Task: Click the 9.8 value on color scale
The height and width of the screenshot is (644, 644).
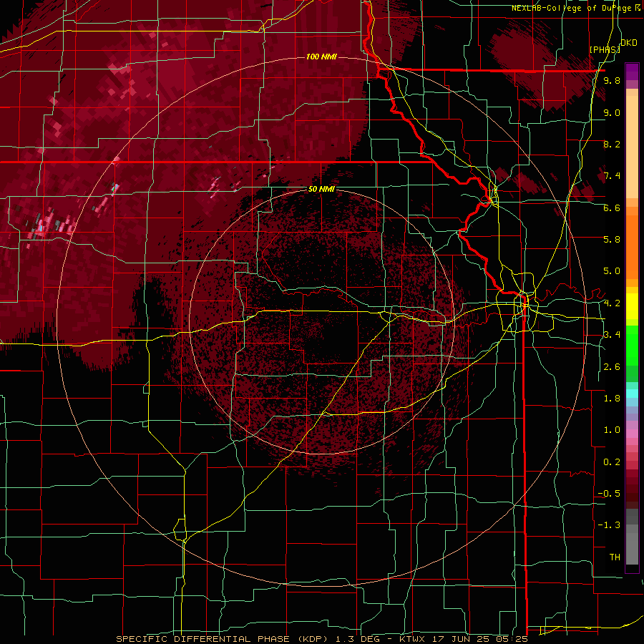Action: tap(612, 81)
